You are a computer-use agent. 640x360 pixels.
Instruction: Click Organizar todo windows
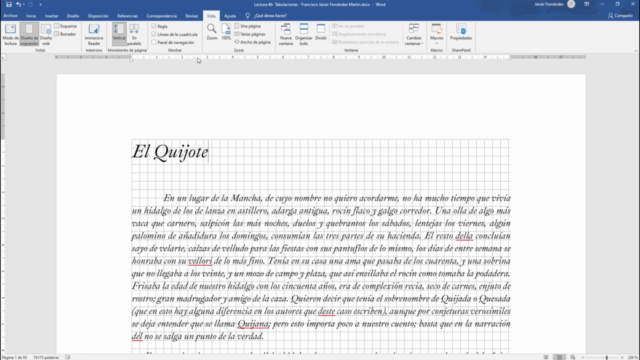click(x=304, y=34)
